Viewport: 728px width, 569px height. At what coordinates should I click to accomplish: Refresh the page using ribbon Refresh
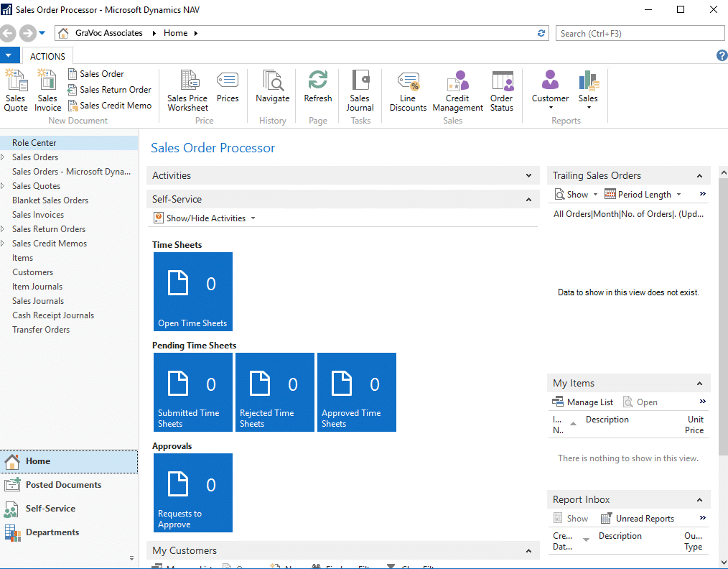(x=318, y=86)
